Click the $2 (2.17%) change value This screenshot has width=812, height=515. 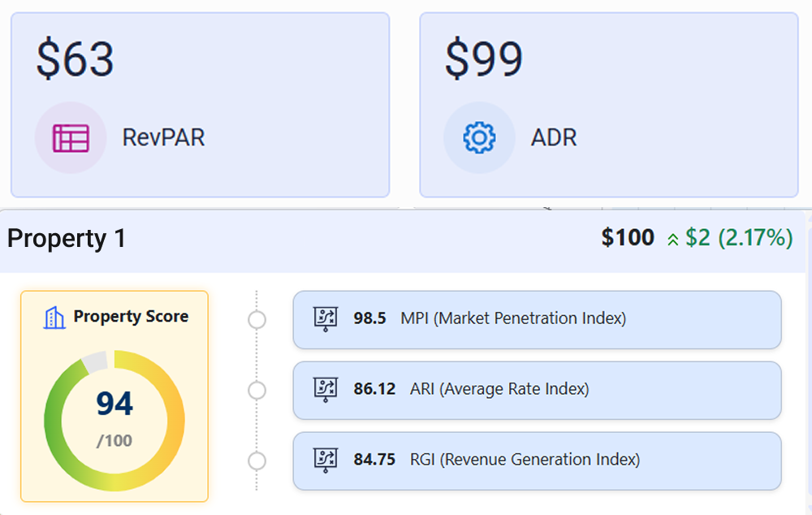(739, 238)
